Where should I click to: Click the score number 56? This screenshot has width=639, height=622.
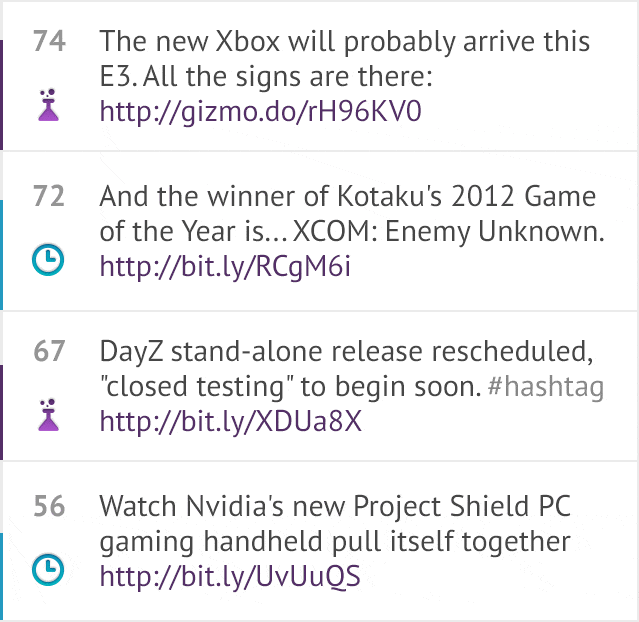pyautogui.click(x=49, y=506)
